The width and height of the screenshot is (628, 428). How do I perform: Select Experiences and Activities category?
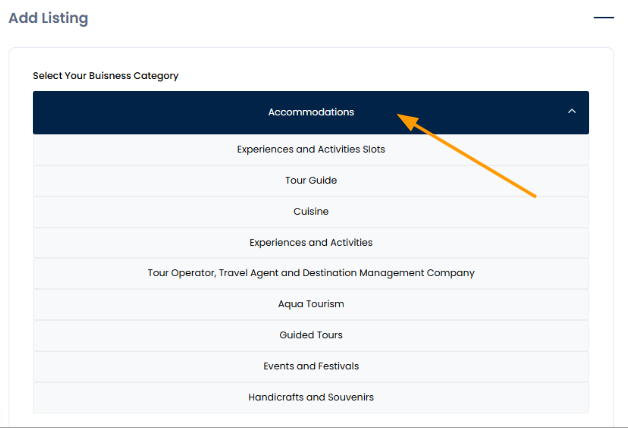pyautogui.click(x=310, y=242)
